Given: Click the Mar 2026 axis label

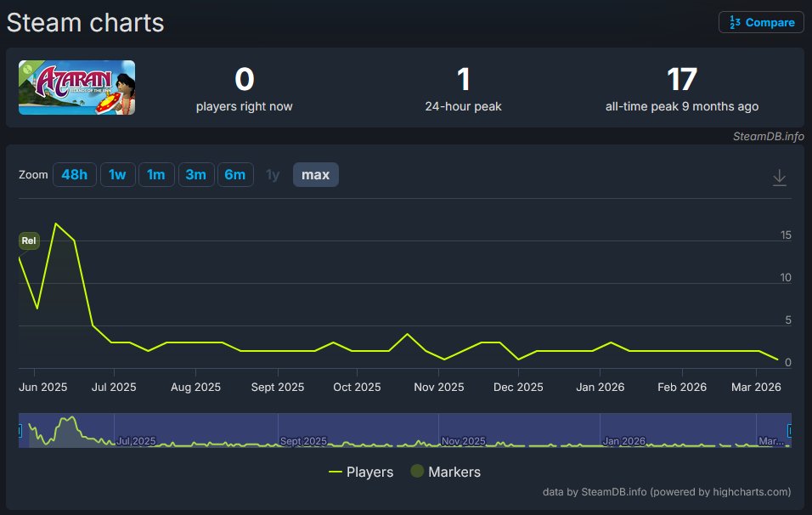Looking at the screenshot, I should [756, 387].
